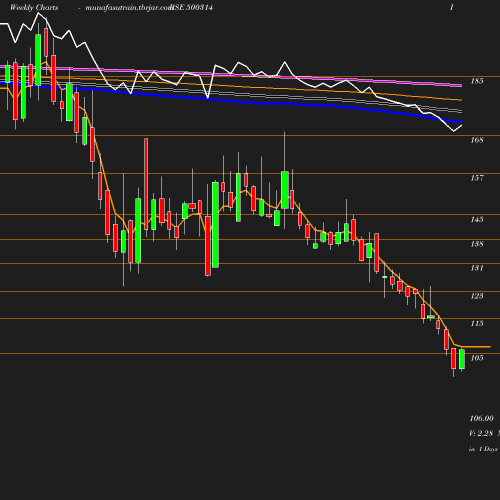Select the 'Weekly Charts' title text

point(34,7)
